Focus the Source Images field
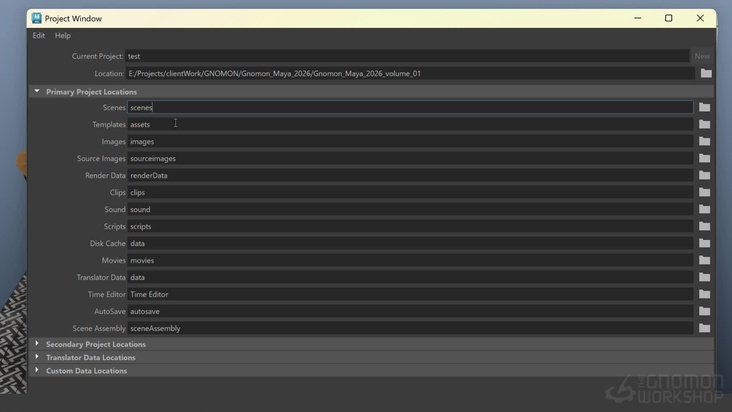Screen dimensions: 732x412 coord(410,158)
